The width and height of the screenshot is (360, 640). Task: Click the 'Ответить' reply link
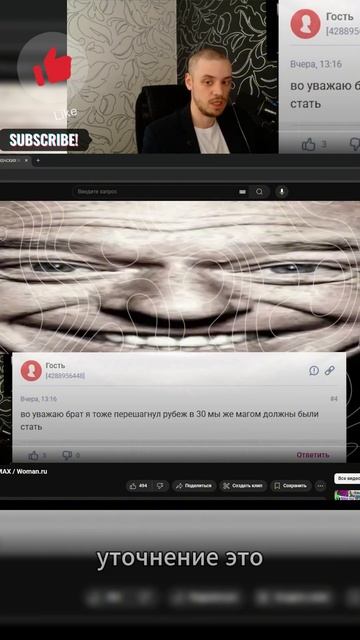click(313, 455)
